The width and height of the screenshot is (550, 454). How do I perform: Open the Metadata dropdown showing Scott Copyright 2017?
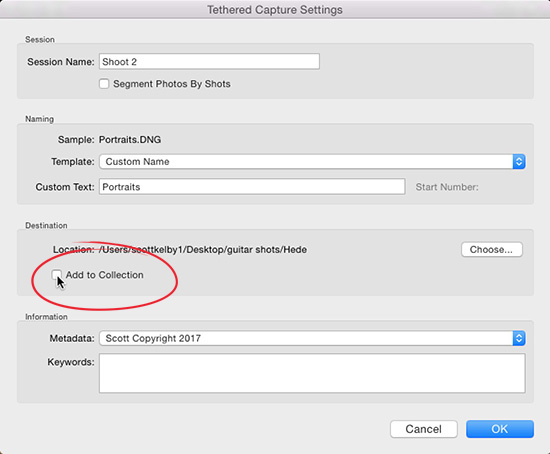tap(312, 338)
